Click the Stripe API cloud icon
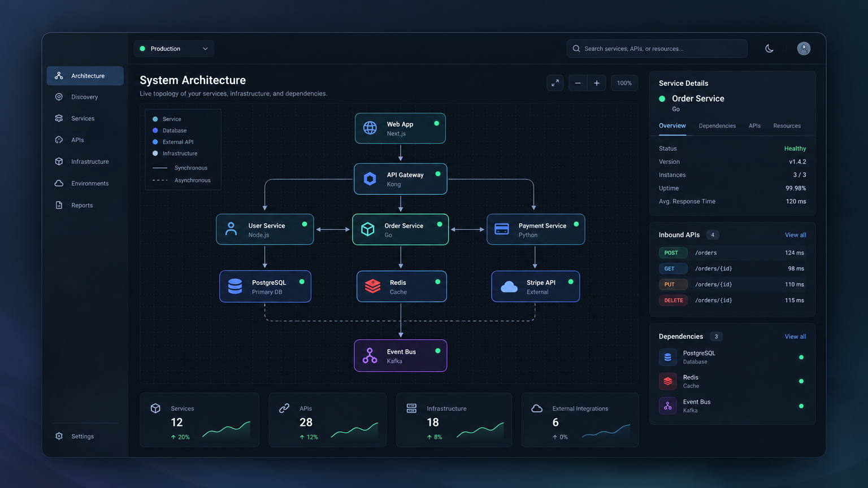 509,287
